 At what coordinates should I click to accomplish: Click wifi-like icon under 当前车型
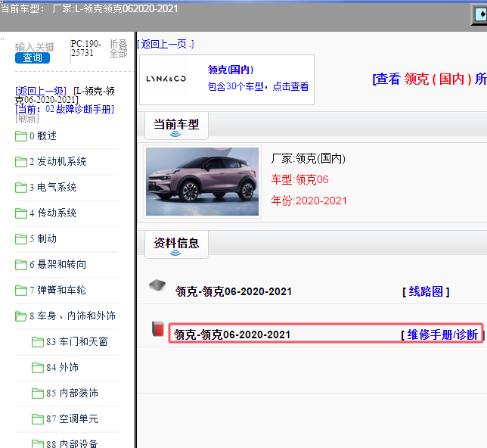pos(175,134)
